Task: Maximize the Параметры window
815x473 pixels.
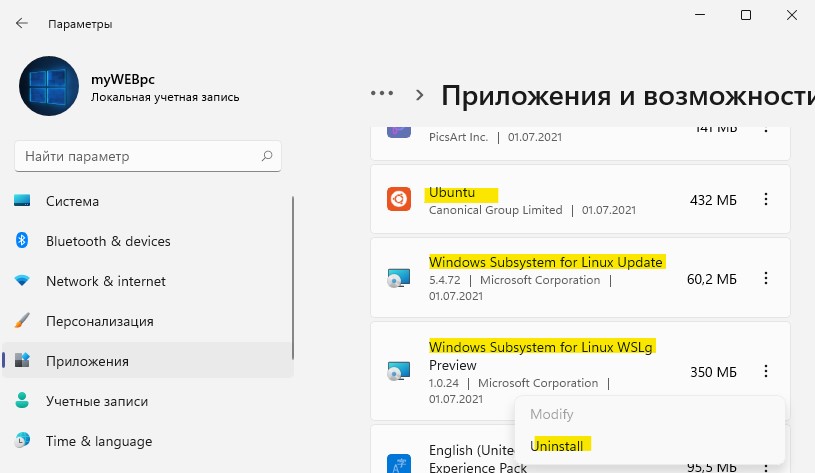Action: 746,15
